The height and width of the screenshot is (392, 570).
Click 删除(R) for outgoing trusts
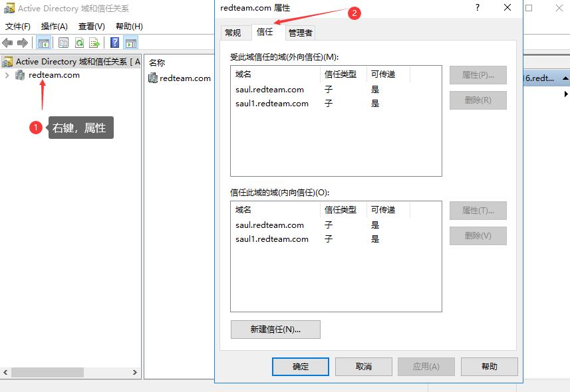click(x=478, y=100)
